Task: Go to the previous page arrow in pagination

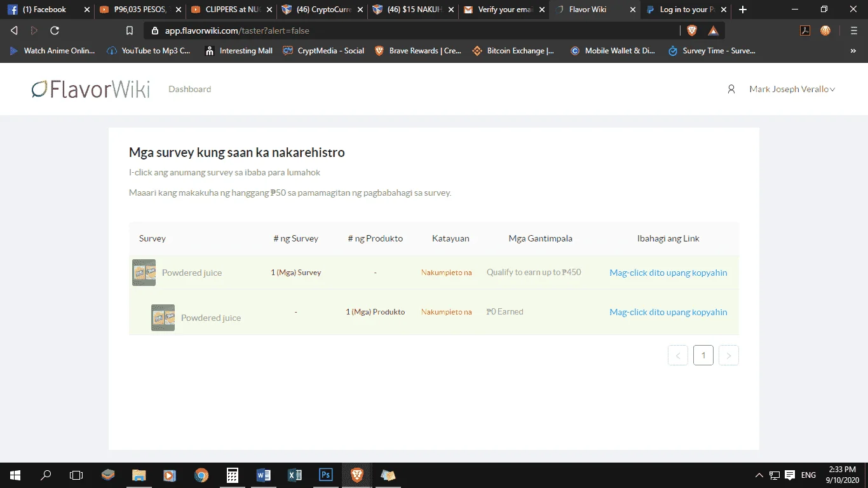Action: 678,355
